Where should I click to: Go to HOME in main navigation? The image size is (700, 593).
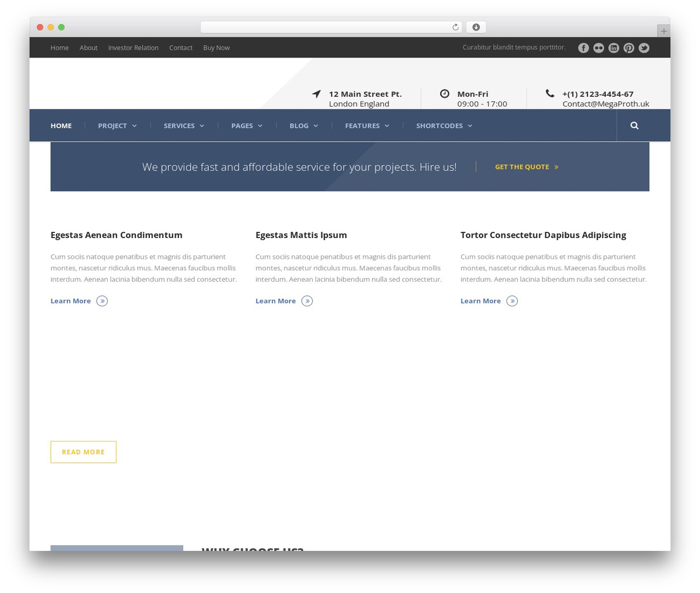(x=61, y=126)
